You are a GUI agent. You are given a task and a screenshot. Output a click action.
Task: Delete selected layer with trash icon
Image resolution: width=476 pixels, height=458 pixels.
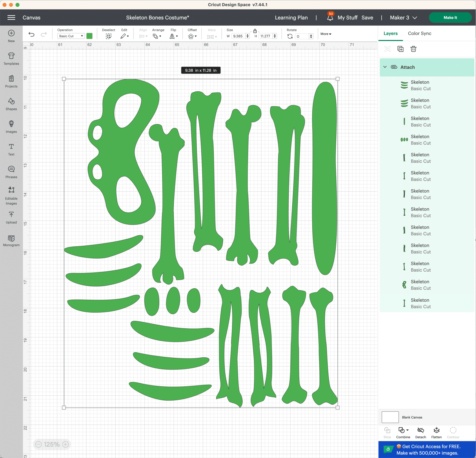point(413,49)
